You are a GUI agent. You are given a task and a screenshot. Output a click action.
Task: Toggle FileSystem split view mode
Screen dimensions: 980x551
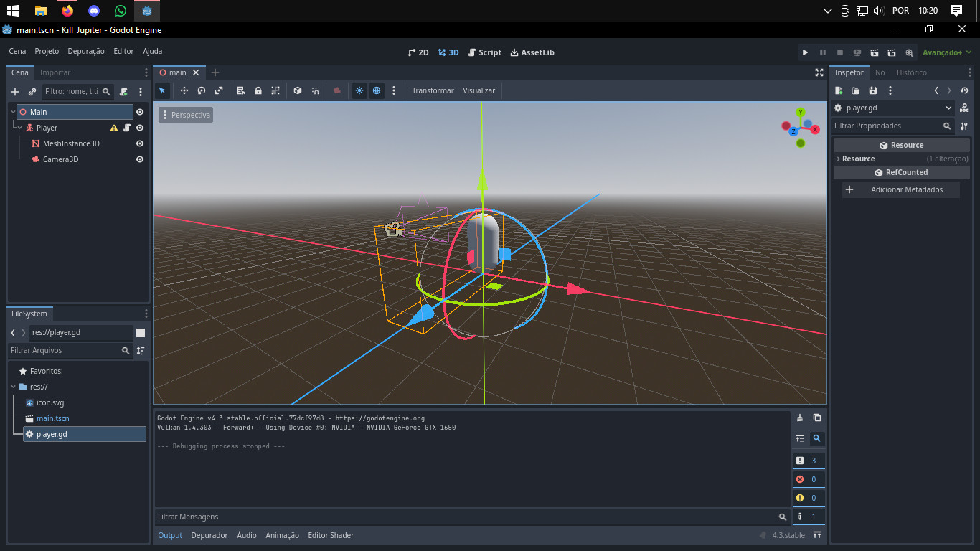141,333
